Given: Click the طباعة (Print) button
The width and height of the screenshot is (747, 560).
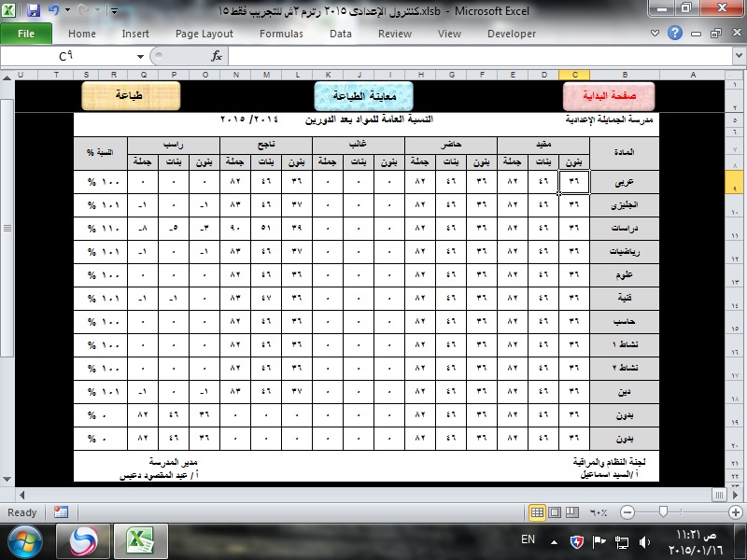Looking at the screenshot, I should (x=129, y=95).
